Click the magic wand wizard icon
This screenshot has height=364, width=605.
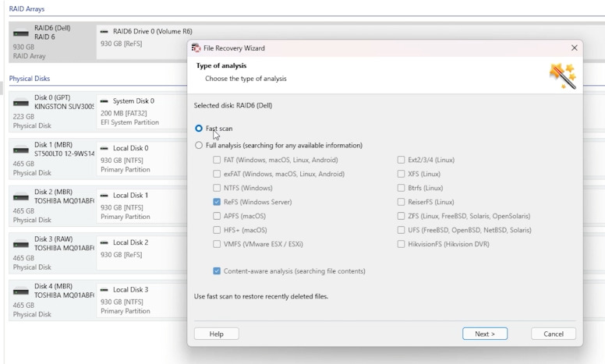click(563, 76)
